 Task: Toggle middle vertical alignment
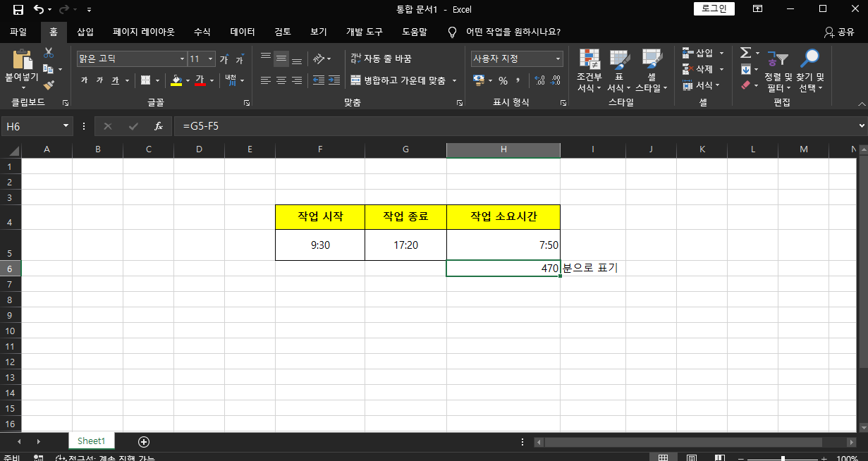click(x=281, y=59)
